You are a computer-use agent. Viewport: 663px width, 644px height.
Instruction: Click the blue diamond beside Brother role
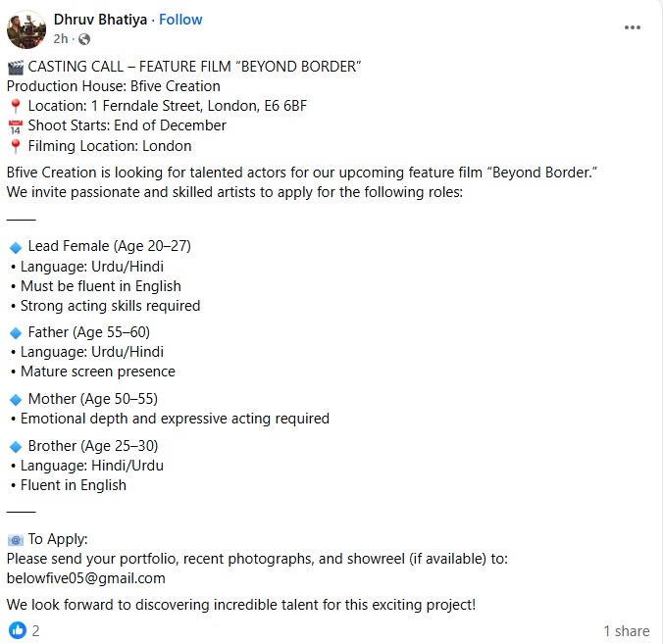[x=15, y=447]
